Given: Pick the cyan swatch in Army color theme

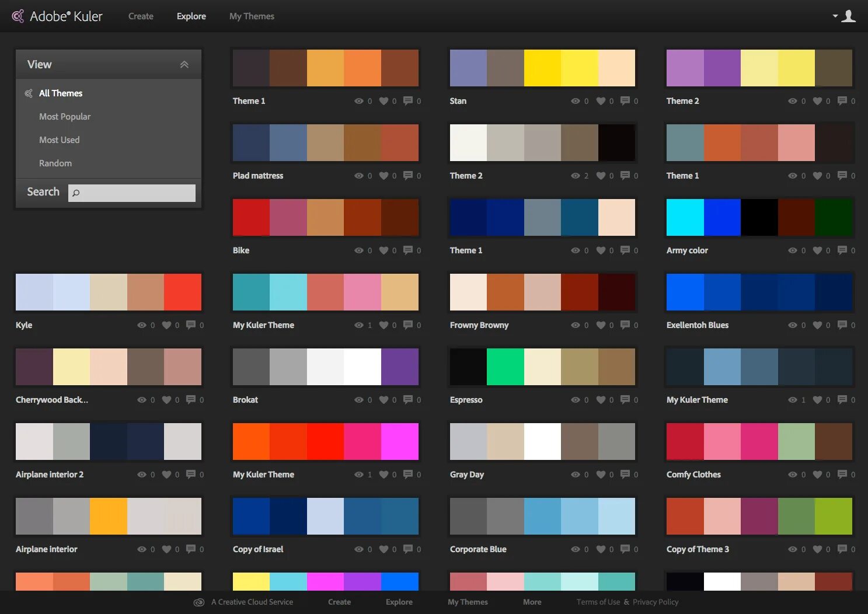Looking at the screenshot, I should pyautogui.click(x=685, y=217).
